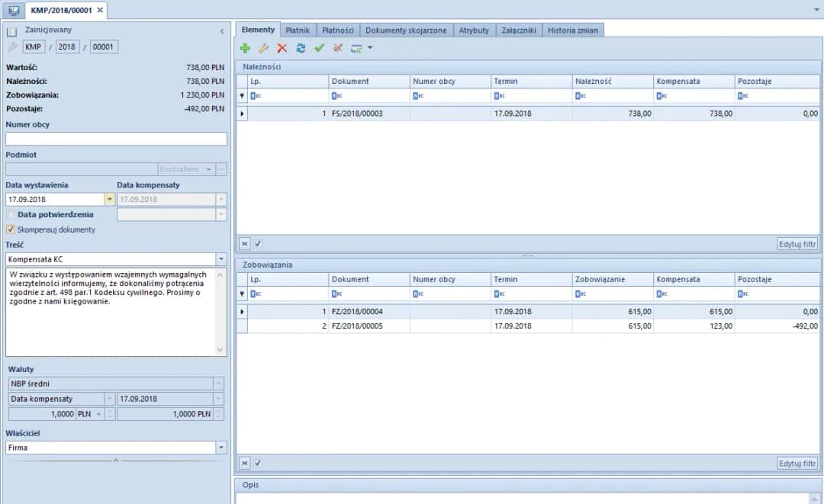The width and height of the screenshot is (824, 504).
Task: Collapse the left panel with the chevron arrow
Action: (222, 31)
